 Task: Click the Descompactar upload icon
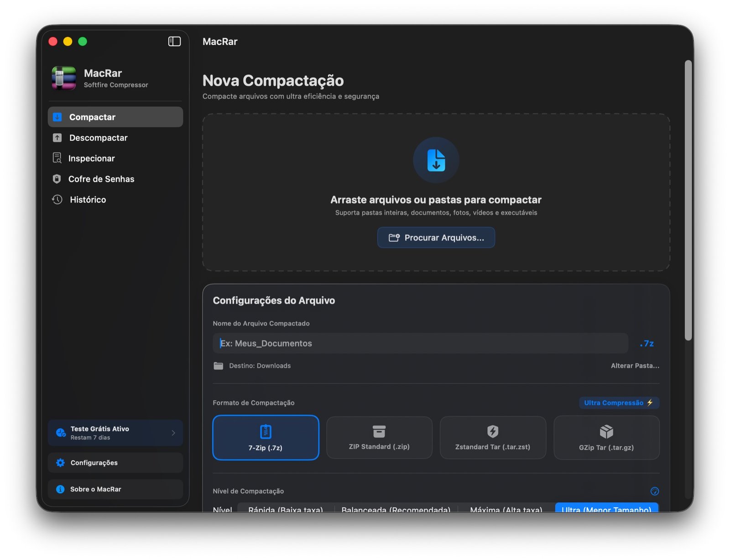[x=57, y=138]
